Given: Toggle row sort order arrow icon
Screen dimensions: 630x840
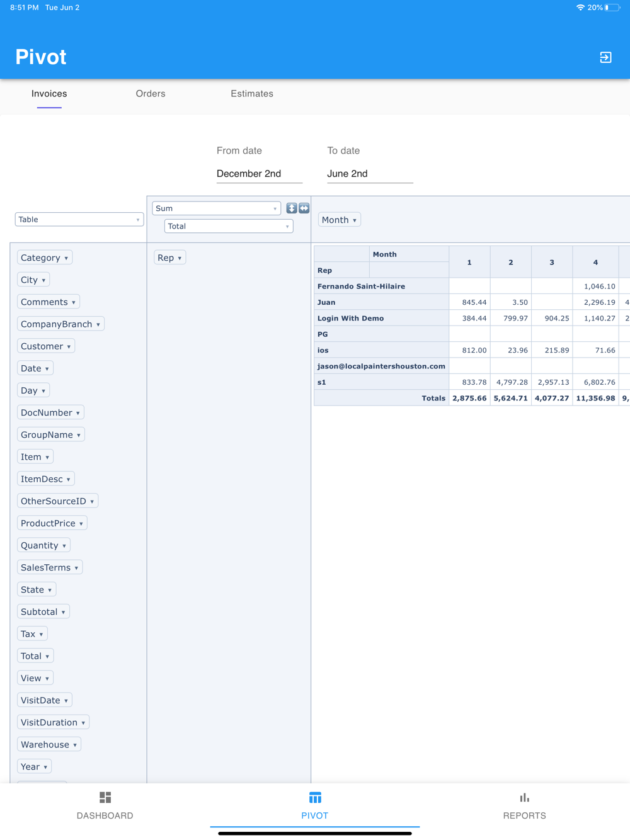Looking at the screenshot, I should (x=292, y=208).
